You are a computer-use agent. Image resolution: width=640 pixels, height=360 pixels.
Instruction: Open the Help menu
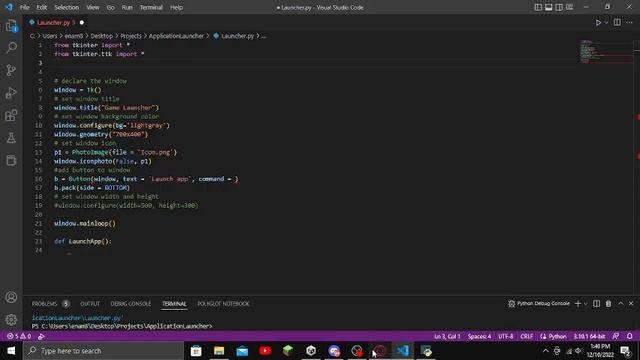176,7
